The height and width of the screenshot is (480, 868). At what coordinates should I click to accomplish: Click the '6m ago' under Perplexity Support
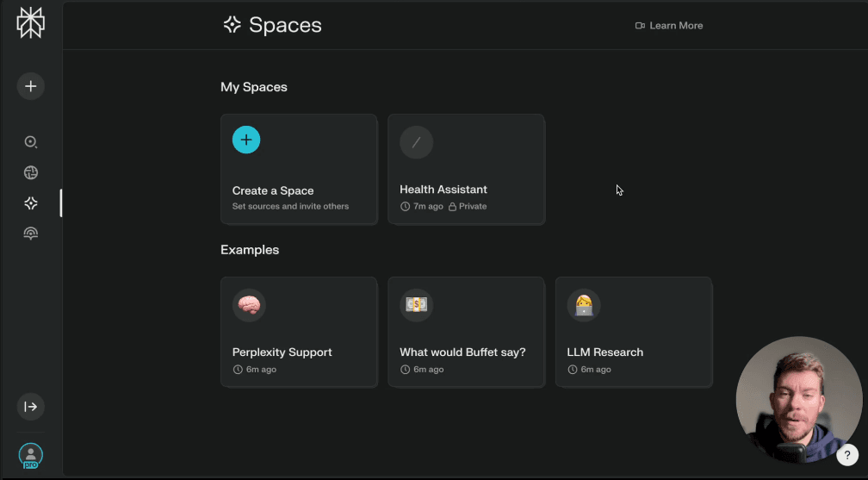click(261, 369)
